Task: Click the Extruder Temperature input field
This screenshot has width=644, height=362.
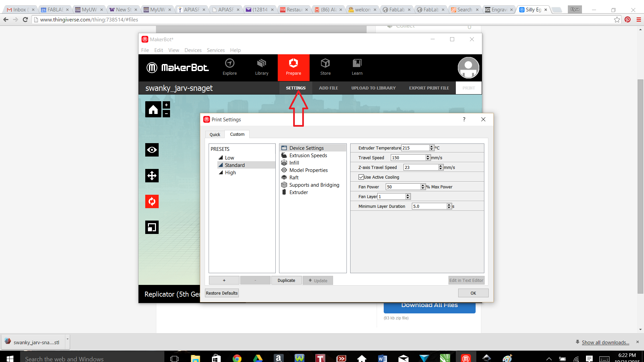Action: point(415,148)
